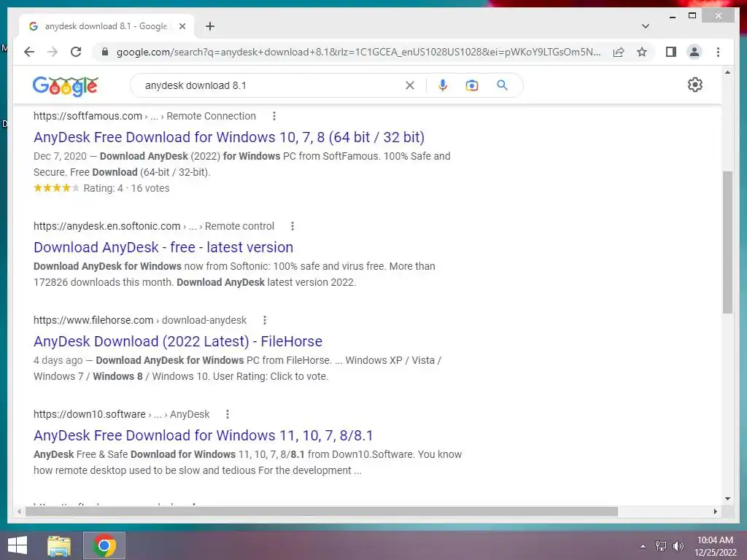This screenshot has height=560, width=747.
Task: Focus the Google search input field
Action: pos(271,85)
